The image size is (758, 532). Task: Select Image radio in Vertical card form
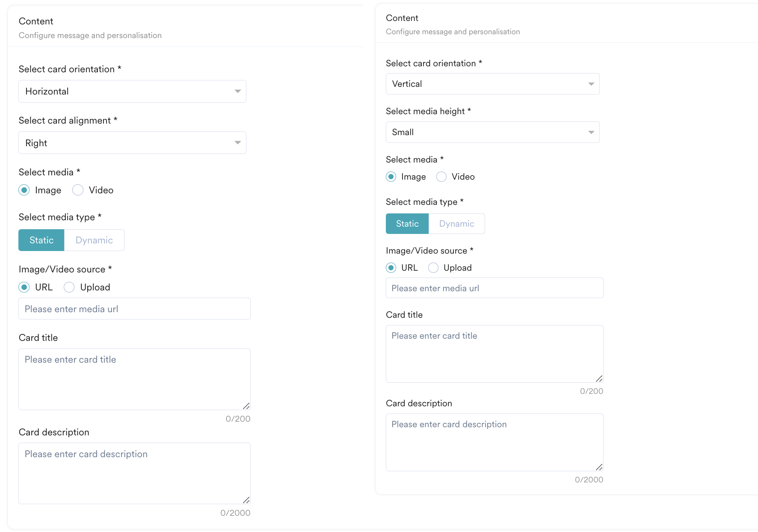point(391,177)
